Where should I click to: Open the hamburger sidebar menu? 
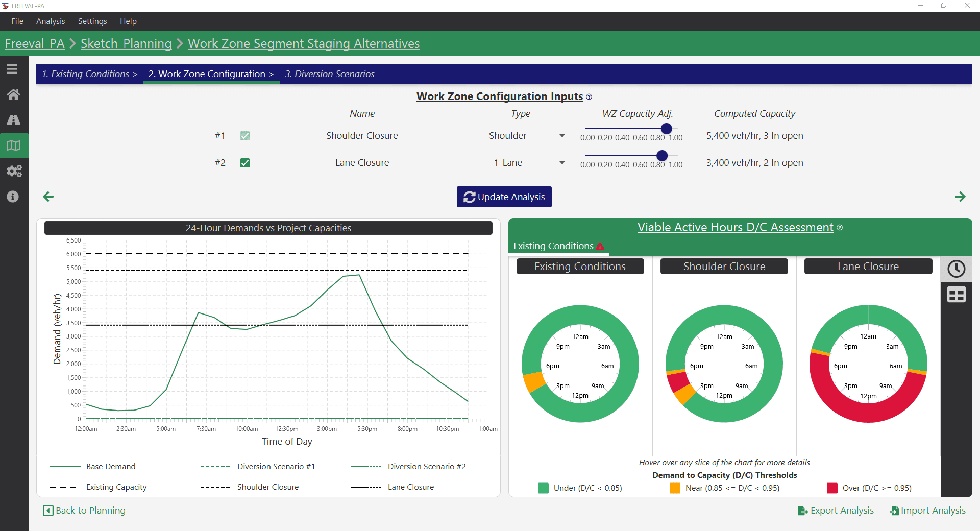click(12, 69)
